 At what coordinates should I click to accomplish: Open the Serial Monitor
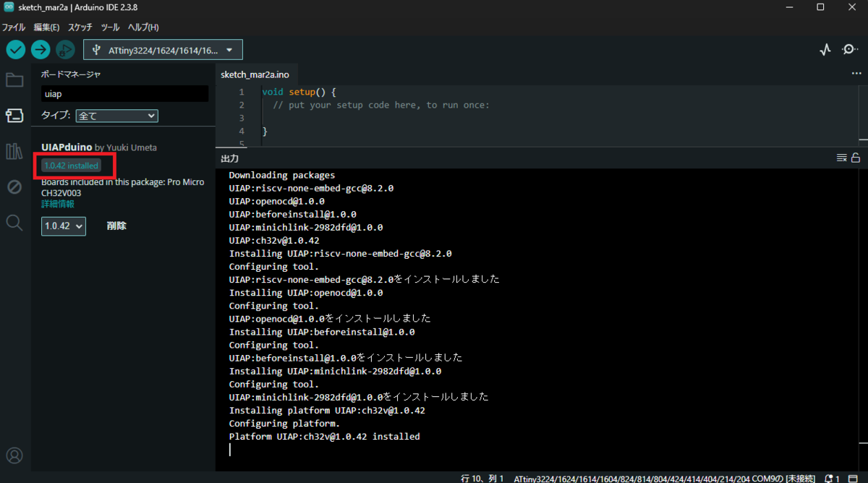point(850,50)
